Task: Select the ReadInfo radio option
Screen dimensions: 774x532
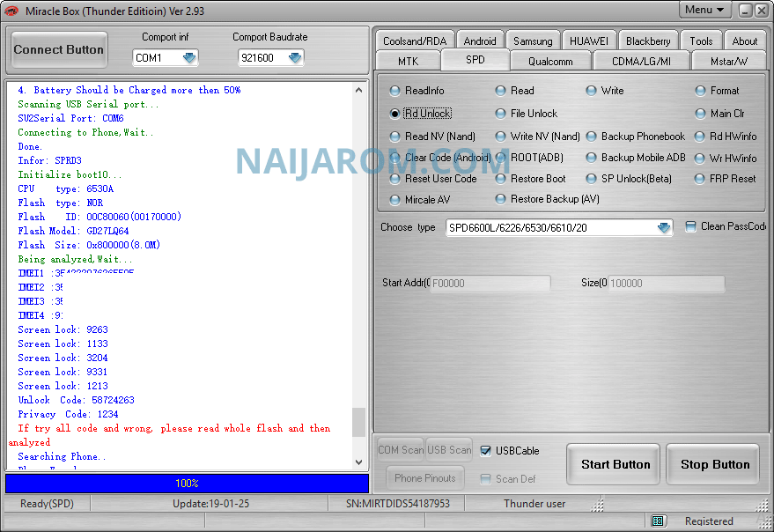Action: [417, 91]
